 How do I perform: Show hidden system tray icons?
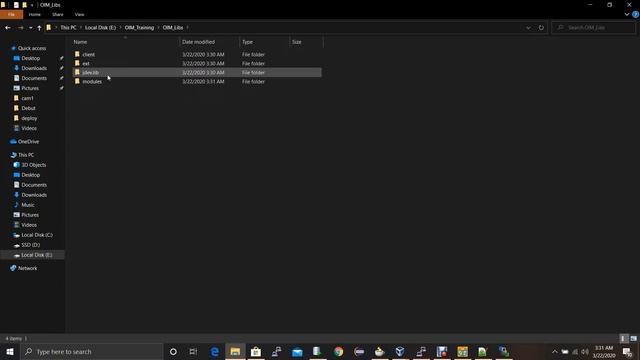(555, 351)
